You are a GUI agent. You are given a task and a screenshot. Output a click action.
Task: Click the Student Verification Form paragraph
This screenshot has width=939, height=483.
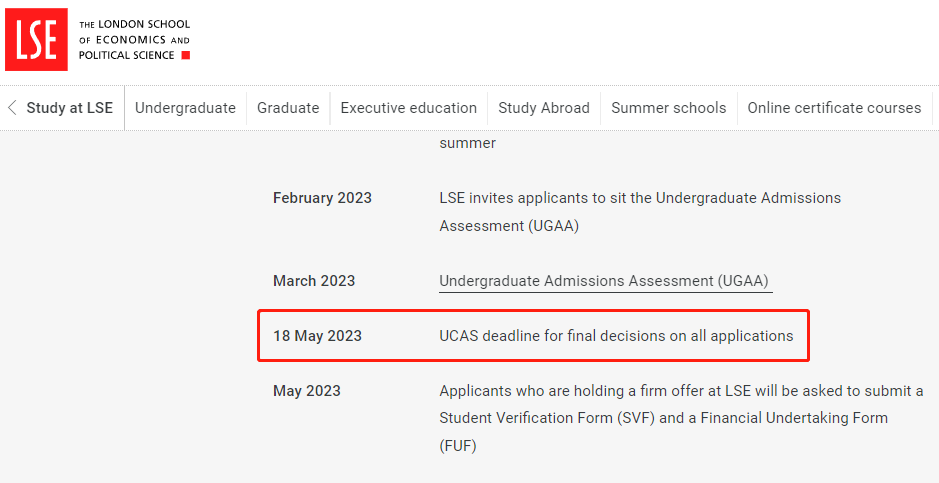[681, 418]
